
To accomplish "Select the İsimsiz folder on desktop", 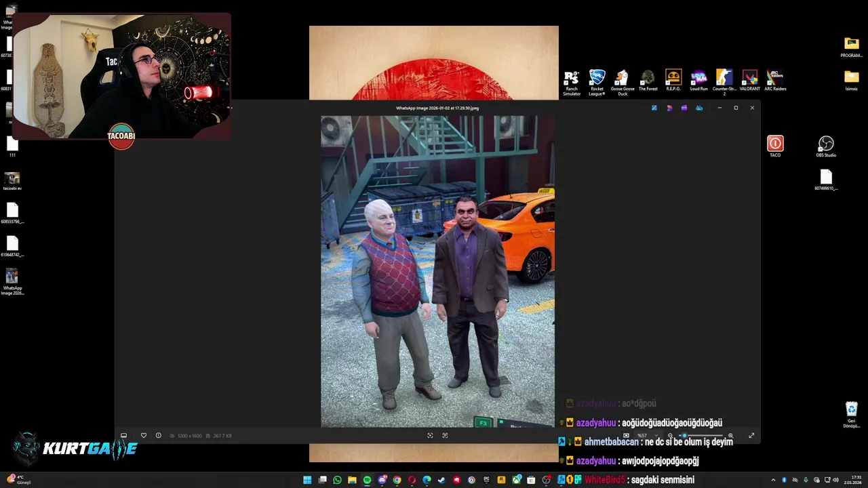I will click(852, 81).
